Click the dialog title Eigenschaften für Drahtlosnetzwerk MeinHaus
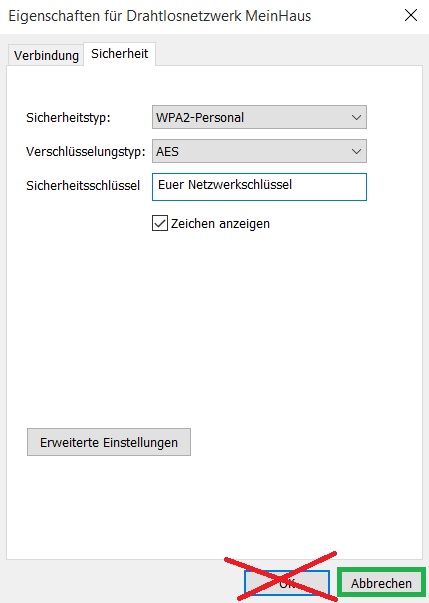Image resolution: width=429 pixels, height=603 pixels. click(160, 16)
